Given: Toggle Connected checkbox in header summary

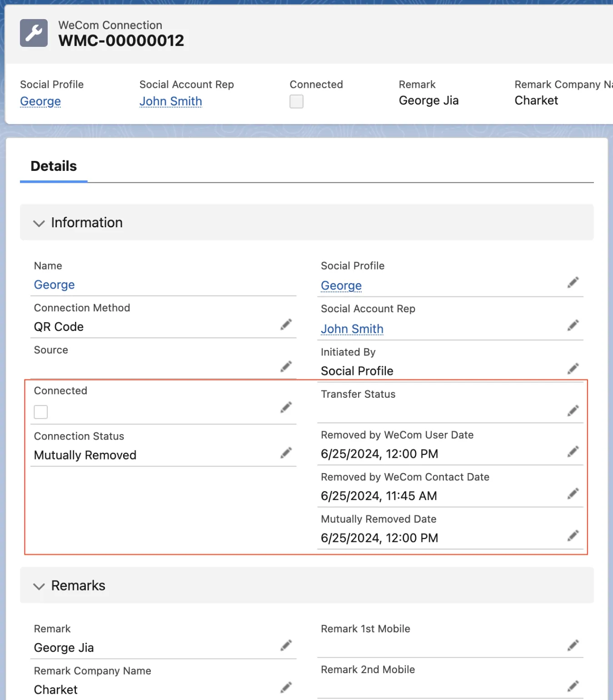Looking at the screenshot, I should pos(296,101).
